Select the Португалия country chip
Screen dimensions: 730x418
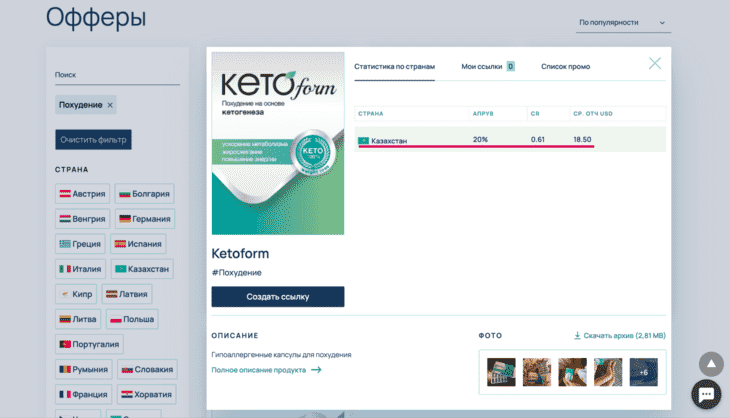tap(89, 344)
